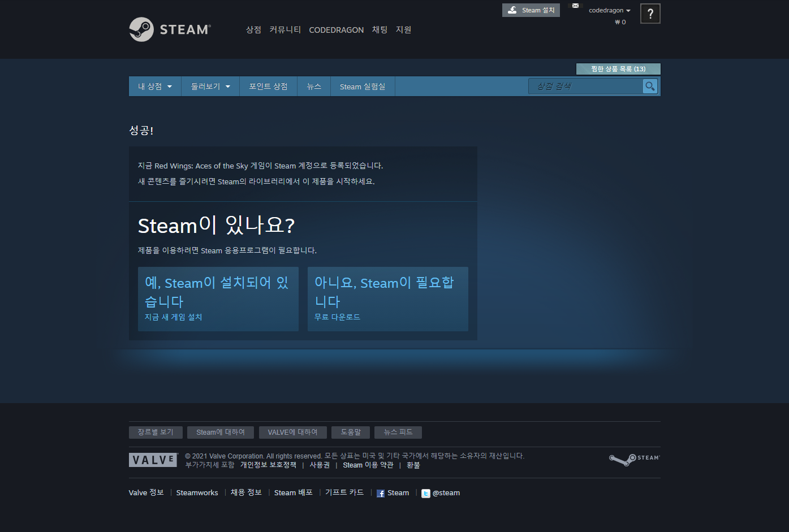Click the 도움말 footer button
Screen dimensions: 789x532
(x=351, y=432)
